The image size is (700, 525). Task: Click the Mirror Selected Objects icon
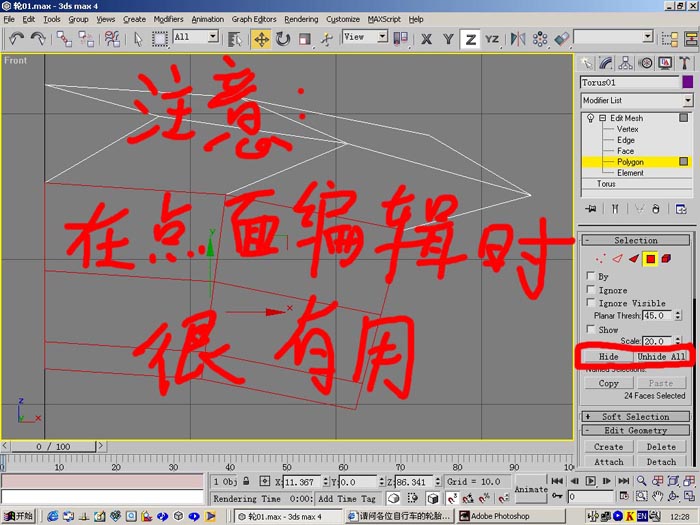coord(518,39)
